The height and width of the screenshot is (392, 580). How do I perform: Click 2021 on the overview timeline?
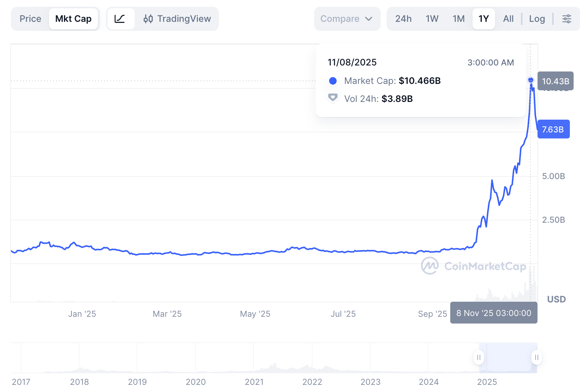click(x=254, y=382)
